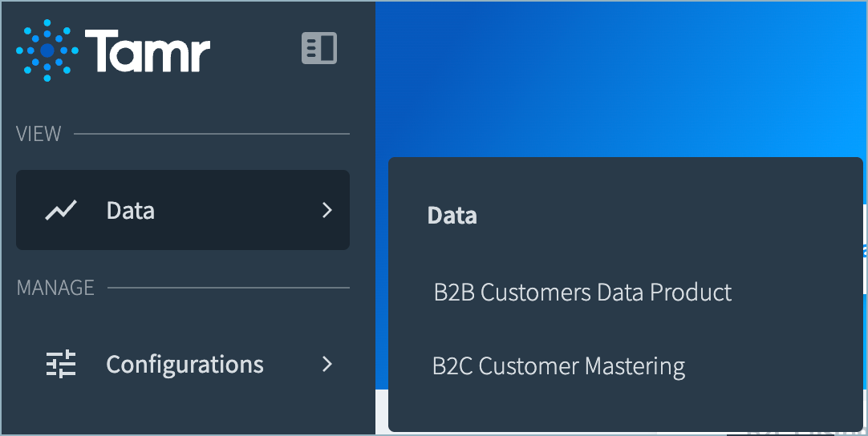Click the divider line next to VIEW
This screenshot has height=436, width=868.
212,134
